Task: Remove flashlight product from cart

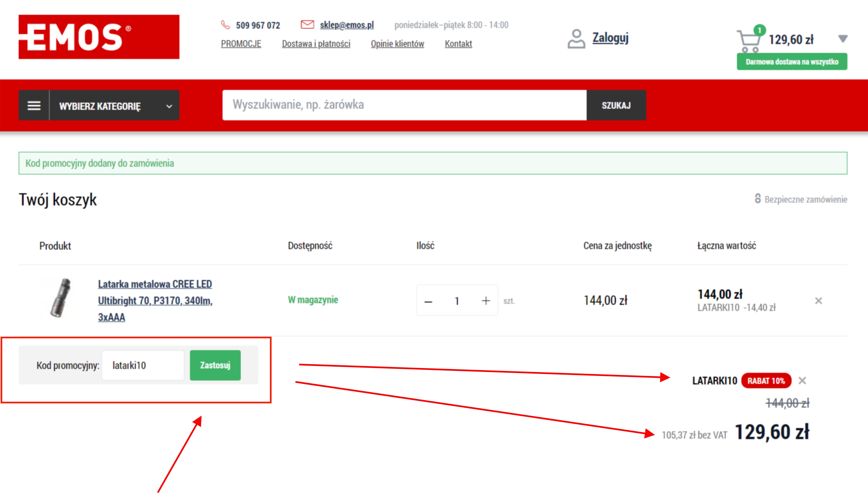Action: point(818,301)
